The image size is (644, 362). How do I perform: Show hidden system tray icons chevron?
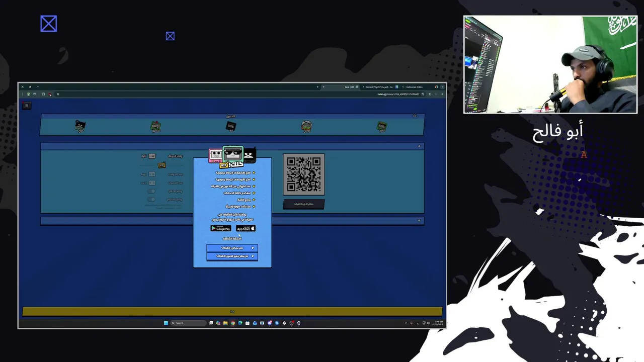coord(406,323)
